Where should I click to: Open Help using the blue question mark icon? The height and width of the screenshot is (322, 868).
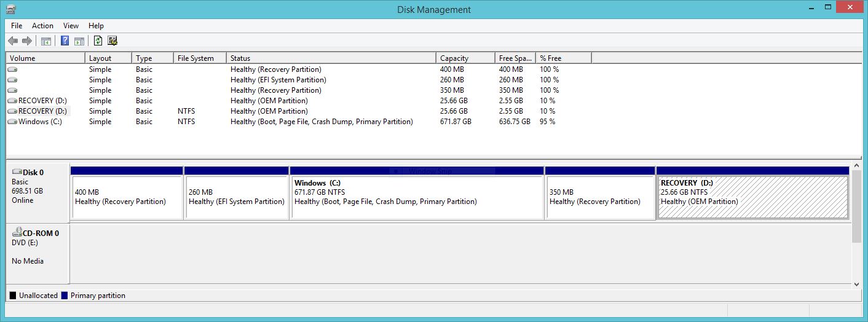click(x=65, y=41)
